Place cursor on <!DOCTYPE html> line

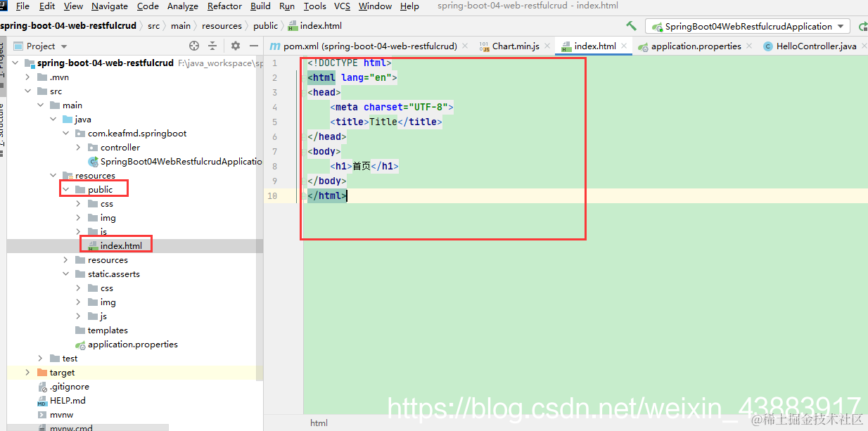pos(350,63)
